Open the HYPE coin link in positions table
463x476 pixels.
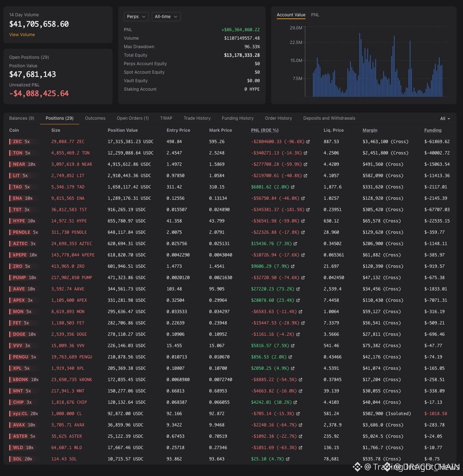[19, 221]
